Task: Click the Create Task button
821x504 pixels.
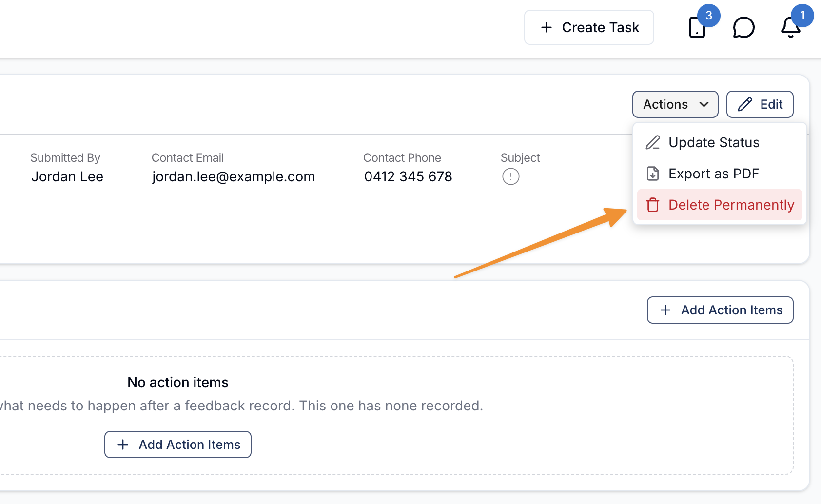Action: (x=589, y=27)
